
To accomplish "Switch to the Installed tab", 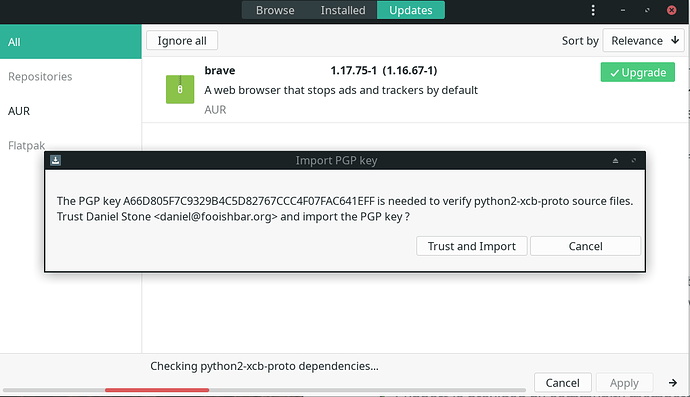I will coord(343,10).
